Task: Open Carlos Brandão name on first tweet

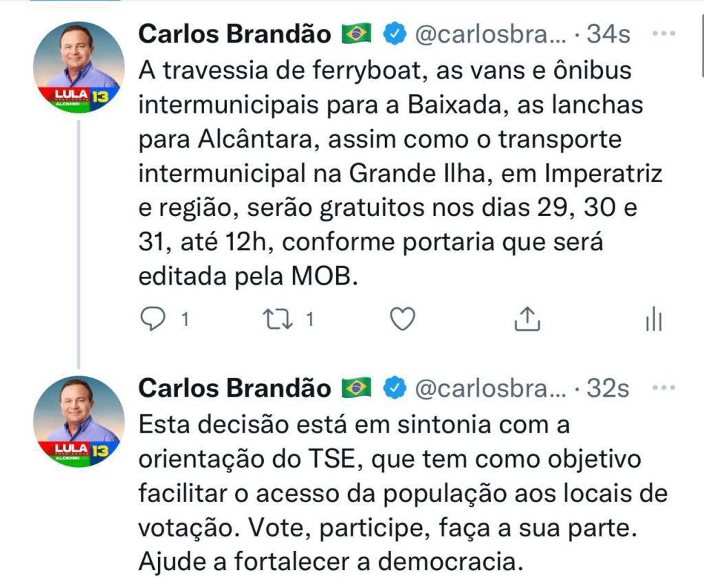Action: coord(235,34)
